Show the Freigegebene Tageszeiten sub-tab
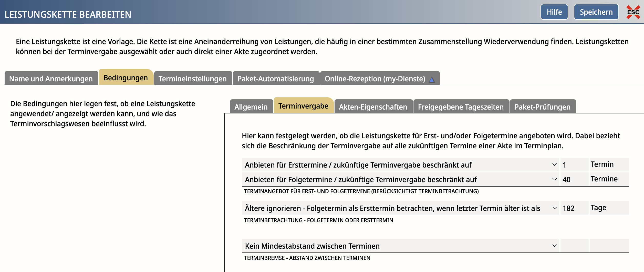 coord(461,106)
